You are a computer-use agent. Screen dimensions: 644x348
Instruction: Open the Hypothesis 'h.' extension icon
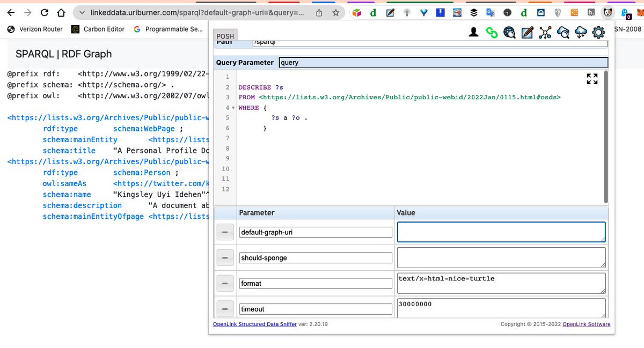(x=591, y=12)
